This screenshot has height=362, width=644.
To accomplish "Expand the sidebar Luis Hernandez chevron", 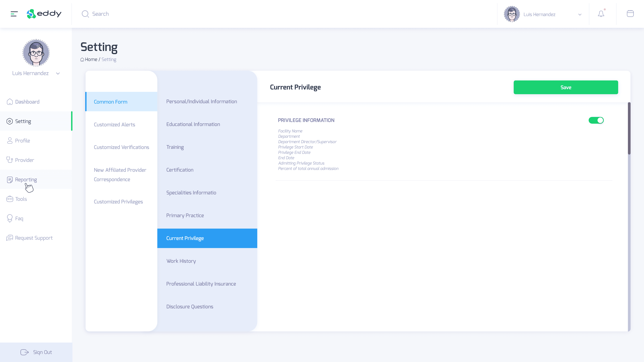I will coord(58,73).
